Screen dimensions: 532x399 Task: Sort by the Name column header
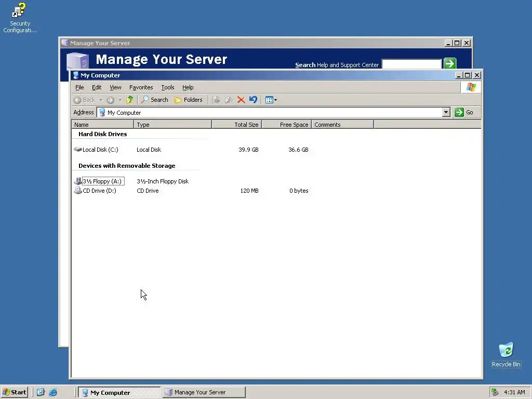coord(102,125)
